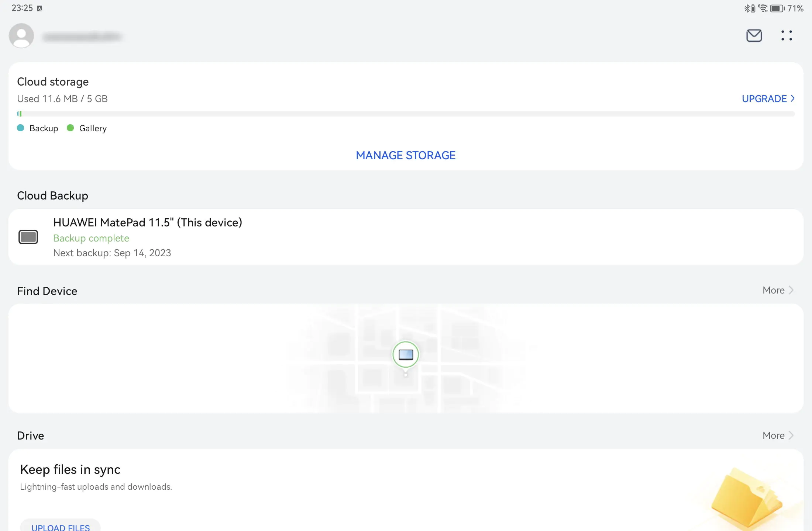Image resolution: width=812 pixels, height=531 pixels.
Task: Tap the chevron beside Find Device More
Action: point(791,290)
